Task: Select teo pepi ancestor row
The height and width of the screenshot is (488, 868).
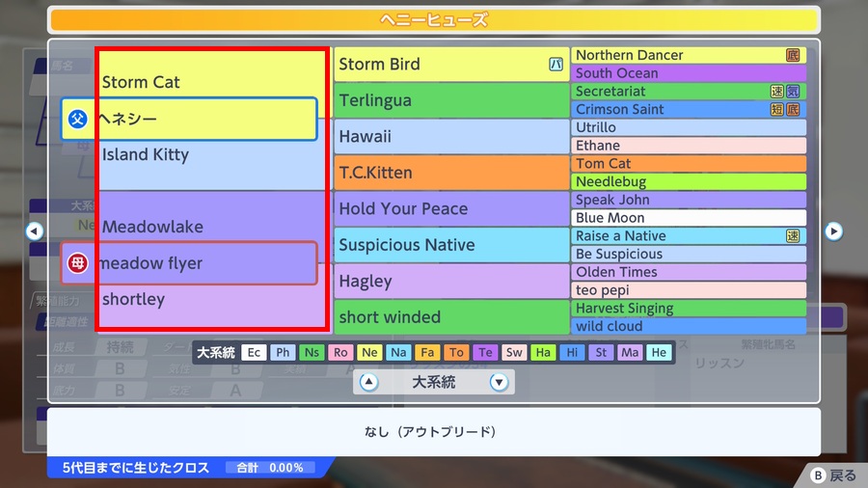Action: coord(689,290)
